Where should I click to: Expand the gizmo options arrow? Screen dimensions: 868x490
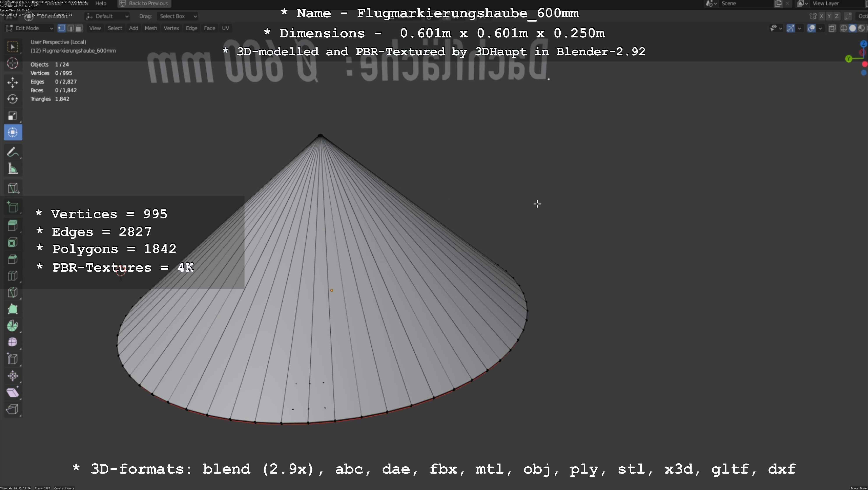(x=799, y=28)
